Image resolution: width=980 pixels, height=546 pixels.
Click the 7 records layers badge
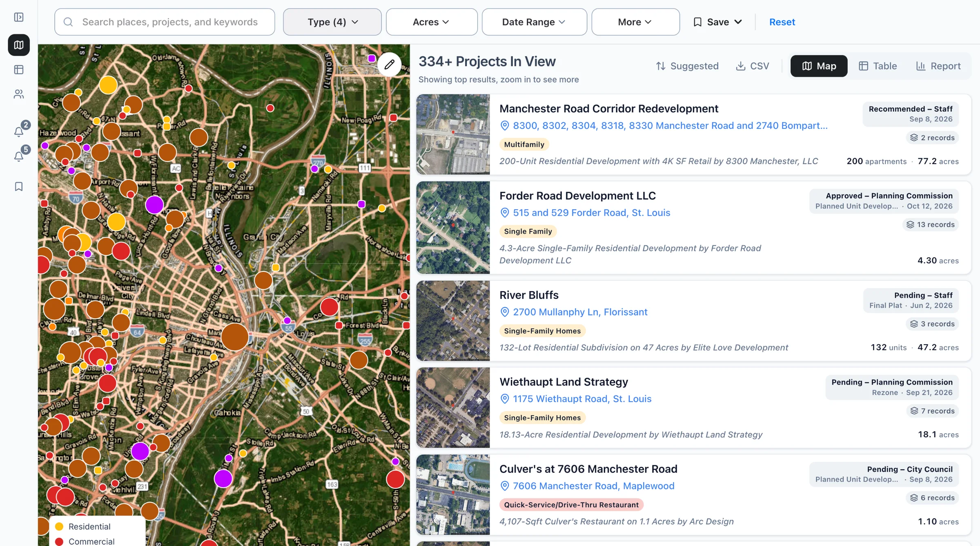pos(932,411)
